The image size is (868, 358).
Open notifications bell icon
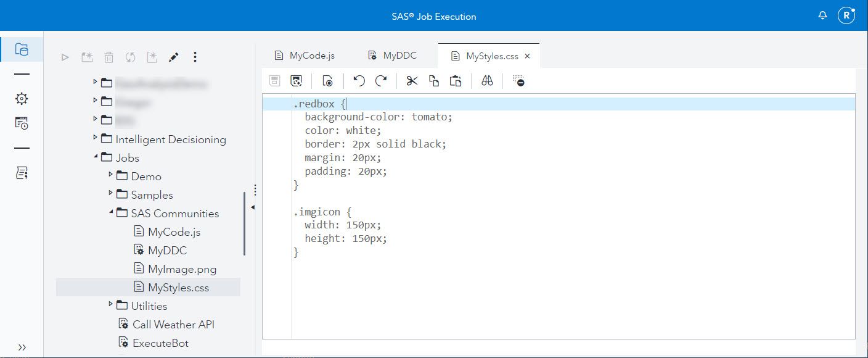(822, 16)
